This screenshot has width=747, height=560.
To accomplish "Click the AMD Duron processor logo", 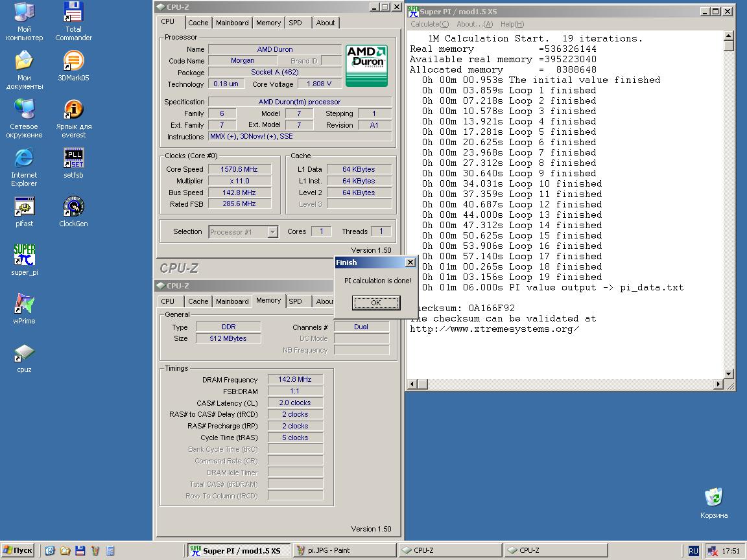I will point(366,65).
